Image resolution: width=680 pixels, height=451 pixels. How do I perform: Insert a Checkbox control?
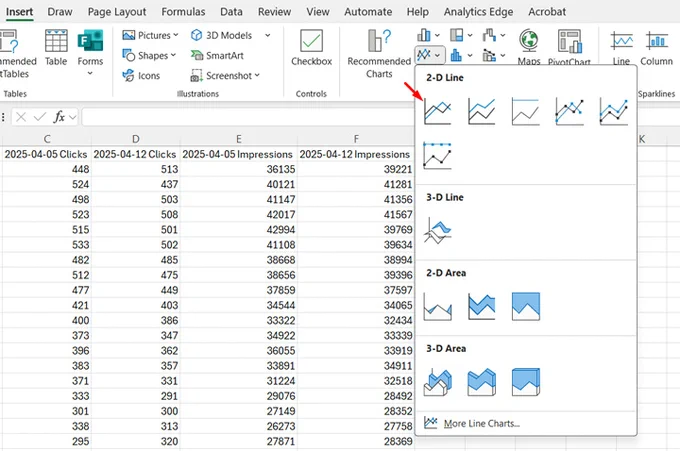click(311, 47)
